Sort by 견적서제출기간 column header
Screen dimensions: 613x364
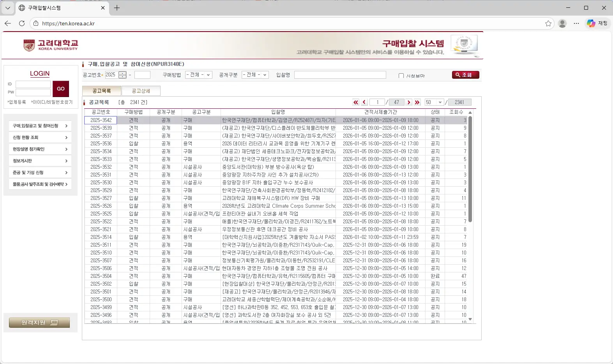tap(381, 112)
